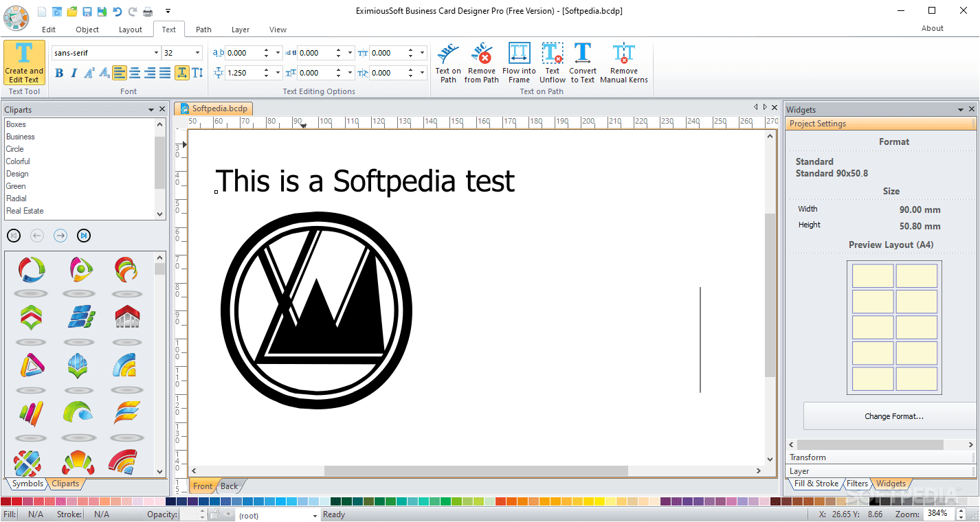
Task: Open the sans-serif font family dropdown
Action: point(156,53)
